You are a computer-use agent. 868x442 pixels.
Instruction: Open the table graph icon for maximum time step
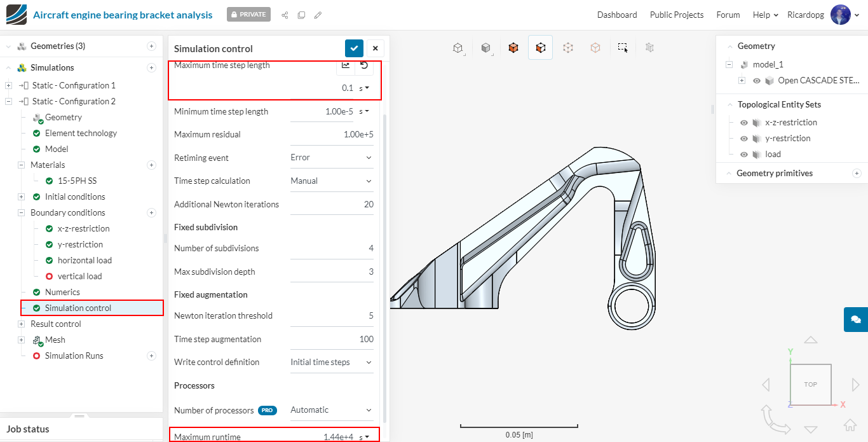[346, 65]
